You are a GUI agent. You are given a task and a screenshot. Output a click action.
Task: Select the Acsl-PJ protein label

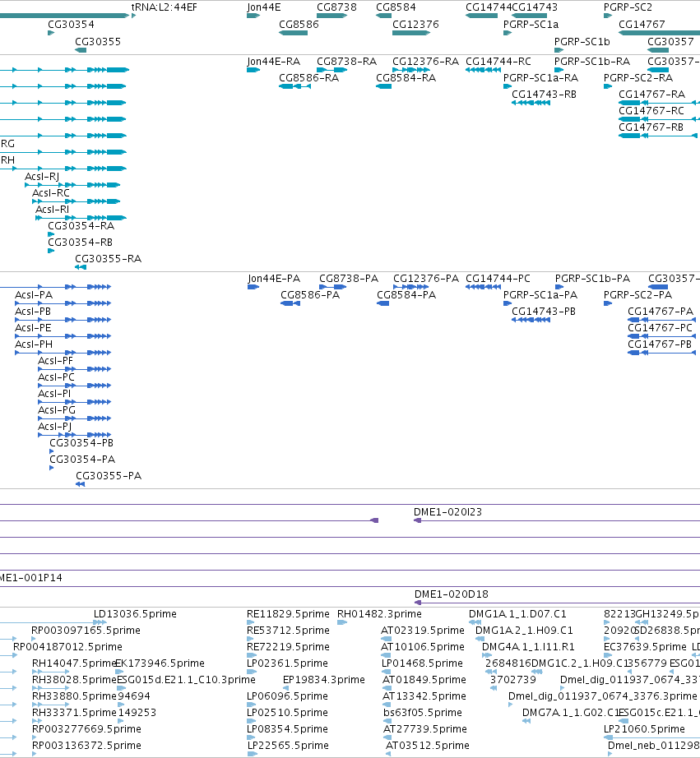[55, 427]
